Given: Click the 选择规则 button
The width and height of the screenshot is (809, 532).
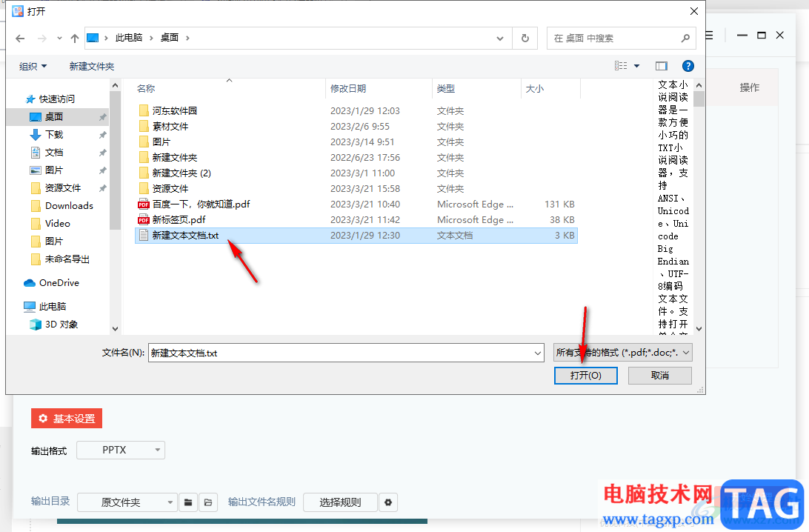Looking at the screenshot, I should [x=340, y=502].
